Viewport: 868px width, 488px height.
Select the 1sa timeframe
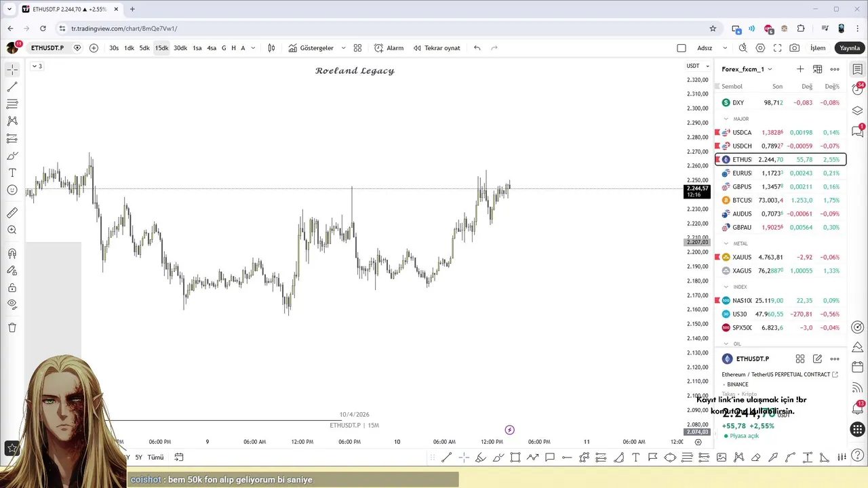197,48
